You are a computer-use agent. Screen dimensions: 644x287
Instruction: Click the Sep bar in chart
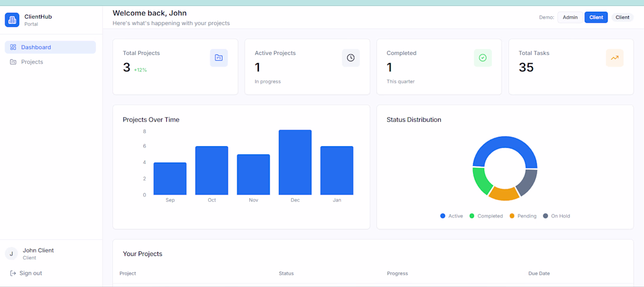tap(170, 179)
